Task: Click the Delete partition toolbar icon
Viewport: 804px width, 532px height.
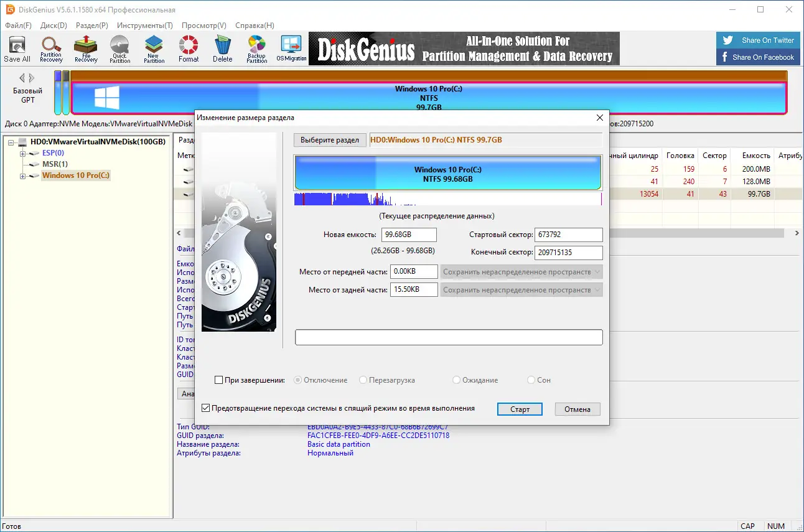Action: click(222, 49)
